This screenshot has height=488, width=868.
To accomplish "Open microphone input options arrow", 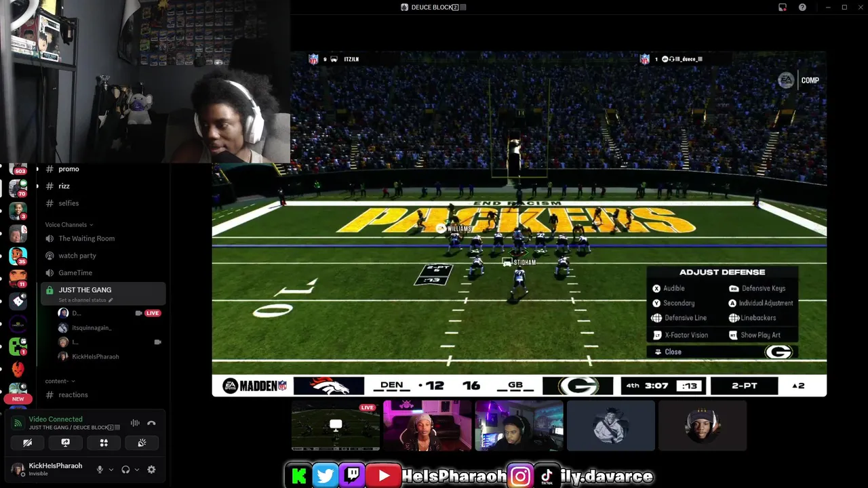I will click(x=111, y=469).
